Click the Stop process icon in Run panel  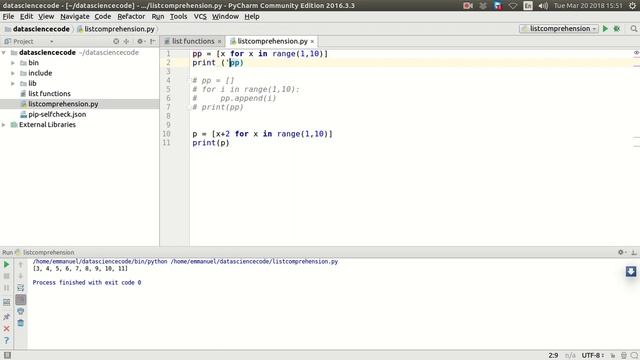(x=7, y=276)
